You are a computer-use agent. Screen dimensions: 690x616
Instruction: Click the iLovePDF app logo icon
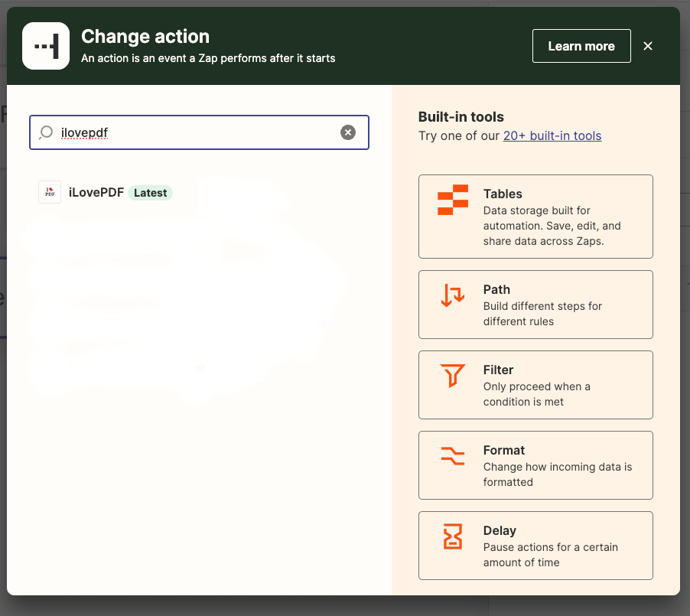click(50, 192)
